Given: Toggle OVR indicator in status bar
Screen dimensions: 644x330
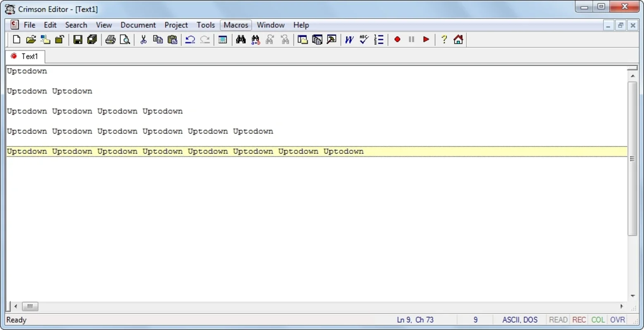Looking at the screenshot, I should 618,320.
